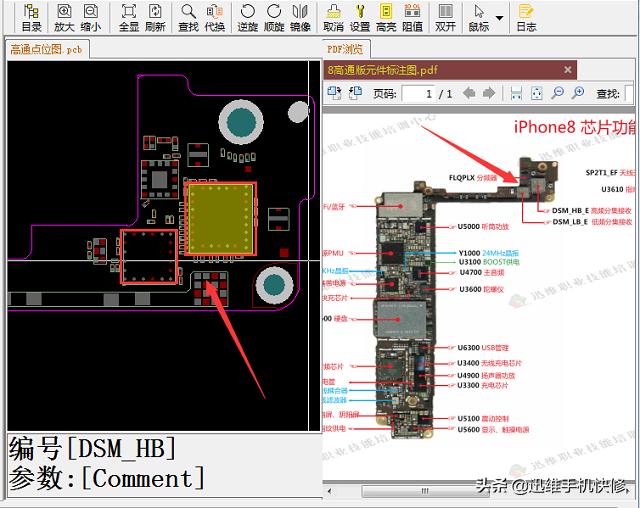Viewport: 640px width, 508px height.
Task: Open 日志 log button
Action: (526, 17)
